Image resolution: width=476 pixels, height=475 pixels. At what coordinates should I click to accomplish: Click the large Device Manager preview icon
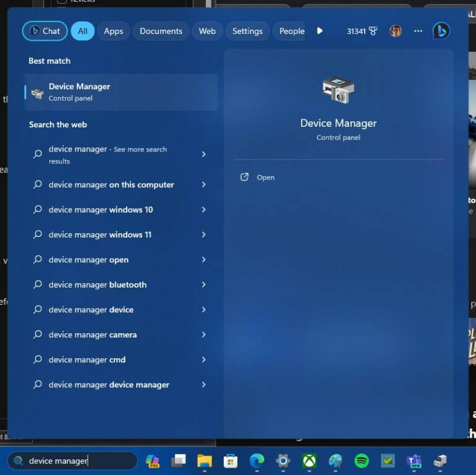(x=338, y=90)
